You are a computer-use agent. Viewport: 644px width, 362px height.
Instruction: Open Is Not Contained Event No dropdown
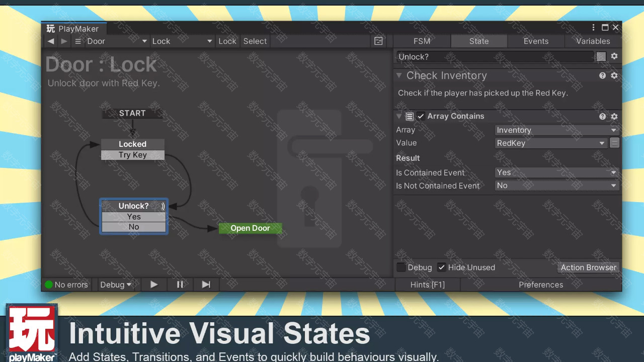point(556,186)
